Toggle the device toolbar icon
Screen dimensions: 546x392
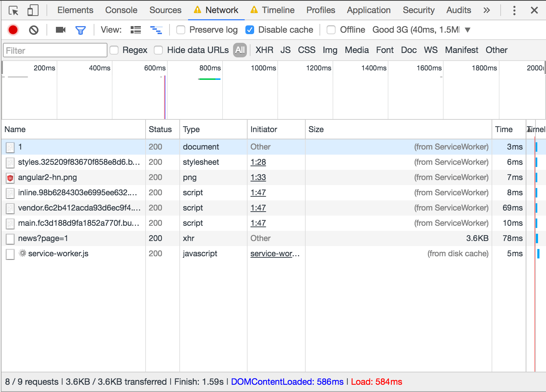pyautogui.click(x=33, y=10)
